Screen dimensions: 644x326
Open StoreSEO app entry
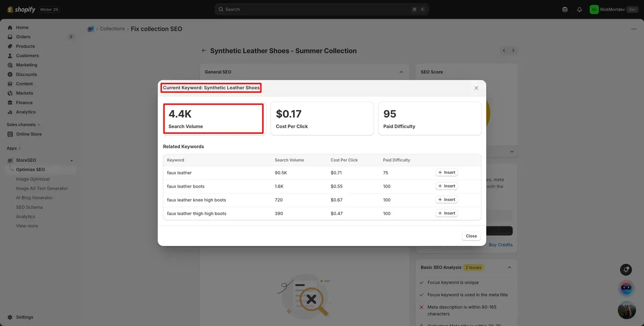tap(26, 160)
